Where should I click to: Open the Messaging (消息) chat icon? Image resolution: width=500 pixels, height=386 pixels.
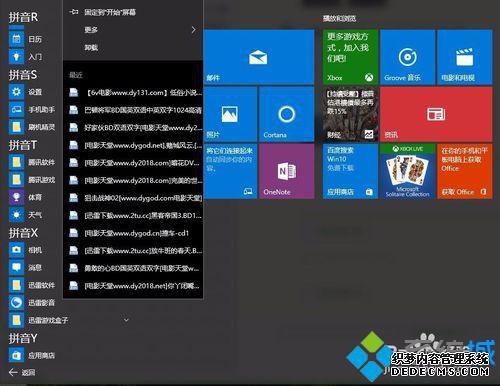click(x=16, y=267)
